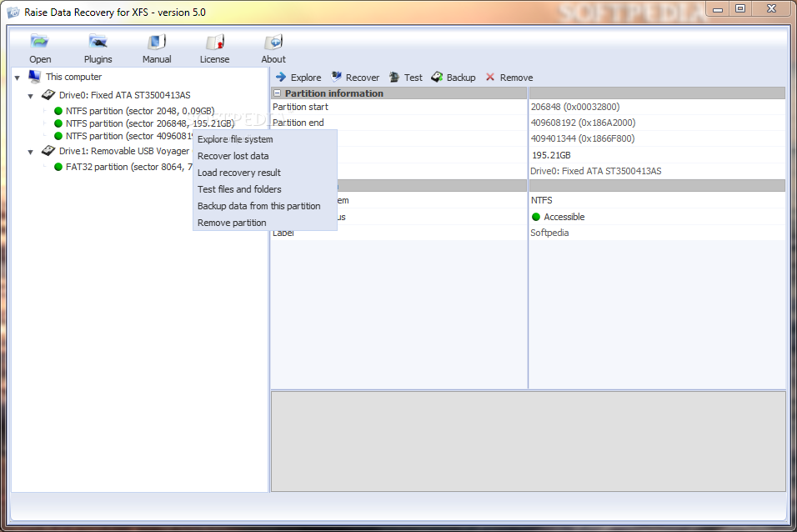Collapse the Drive0 tree node
Image resolution: width=797 pixels, height=532 pixels.
click(31, 96)
